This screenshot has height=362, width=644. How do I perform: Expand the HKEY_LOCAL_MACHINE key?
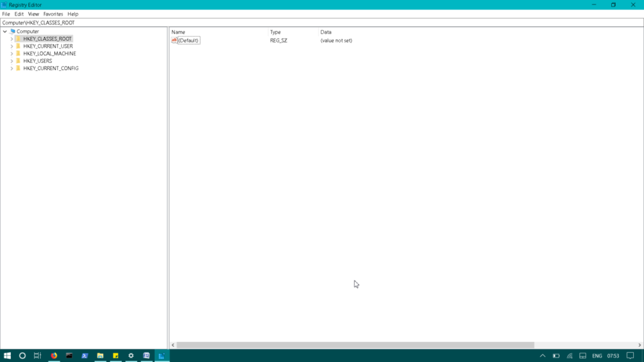pyautogui.click(x=11, y=54)
